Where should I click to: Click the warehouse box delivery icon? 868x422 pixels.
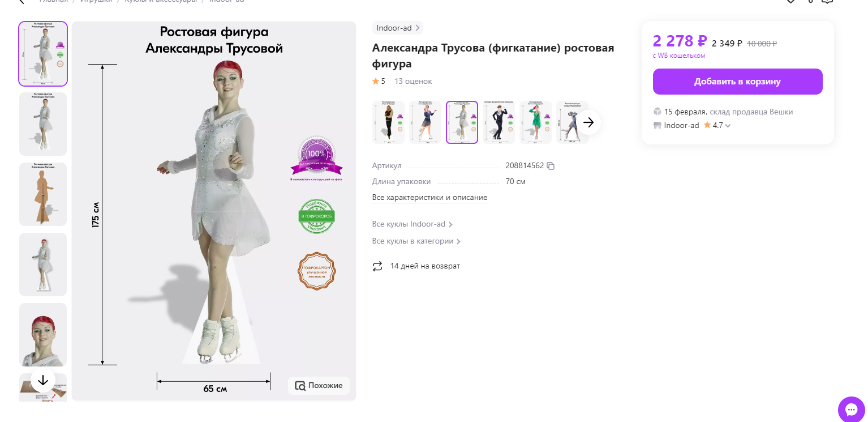coord(657,112)
